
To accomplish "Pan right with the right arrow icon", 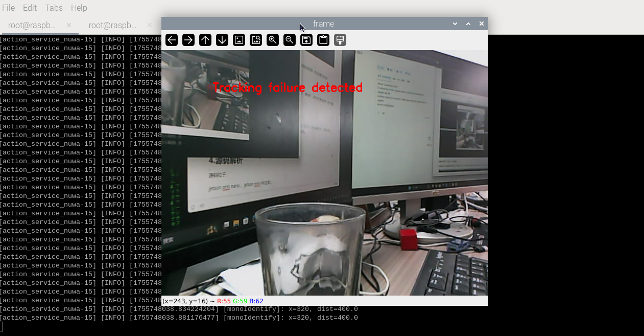I will click(x=188, y=40).
